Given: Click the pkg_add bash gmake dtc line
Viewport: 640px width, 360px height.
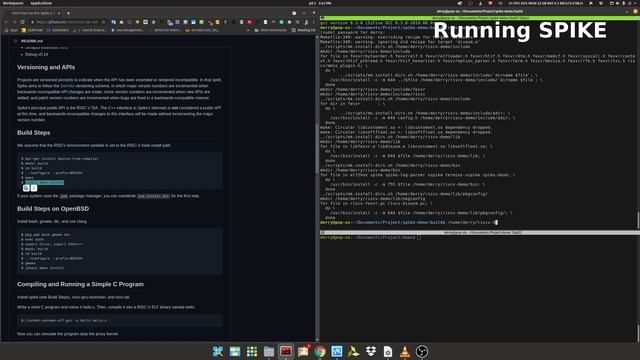Looking at the screenshot, I should [x=46, y=235].
